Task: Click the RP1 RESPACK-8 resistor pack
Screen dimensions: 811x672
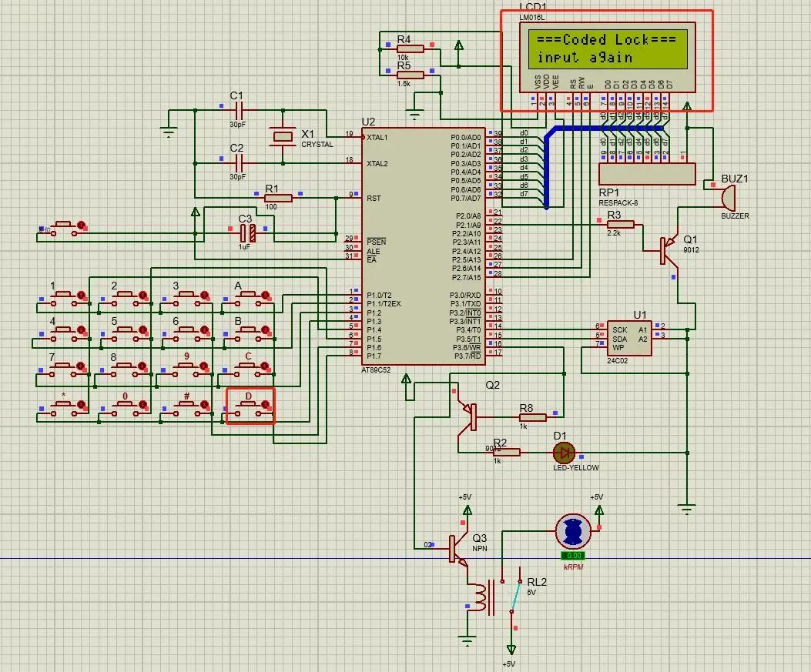Action: 647,175
